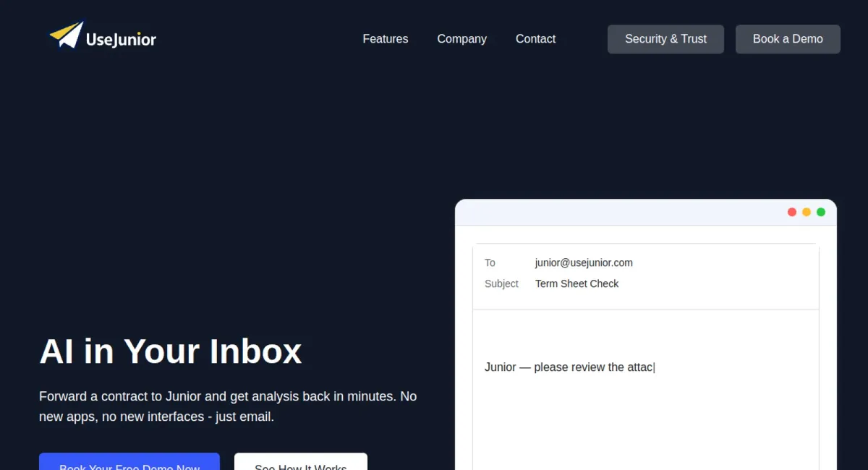The width and height of the screenshot is (868, 470).
Task: Click the See How It Works button
Action: coord(301,461)
